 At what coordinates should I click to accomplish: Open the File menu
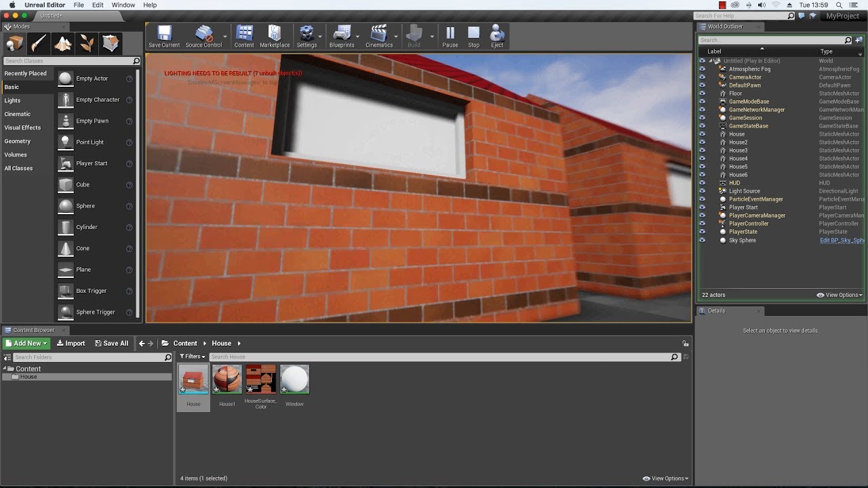pyautogui.click(x=79, y=5)
